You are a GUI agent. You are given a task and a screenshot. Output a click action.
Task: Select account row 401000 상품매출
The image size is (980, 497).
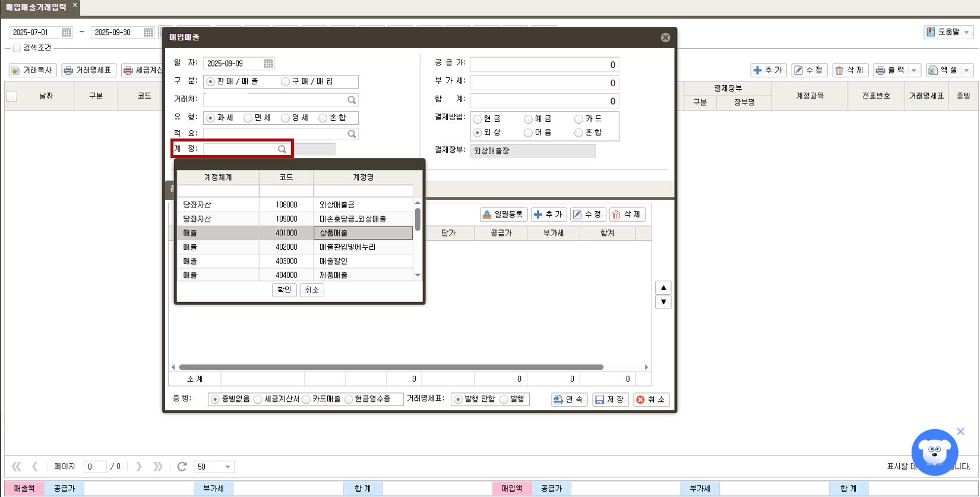[x=295, y=233]
